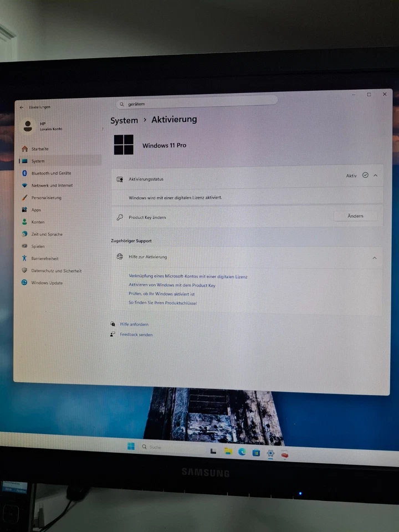Open File Explorer from the taskbar
This screenshot has height=532, width=399.
click(x=228, y=451)
